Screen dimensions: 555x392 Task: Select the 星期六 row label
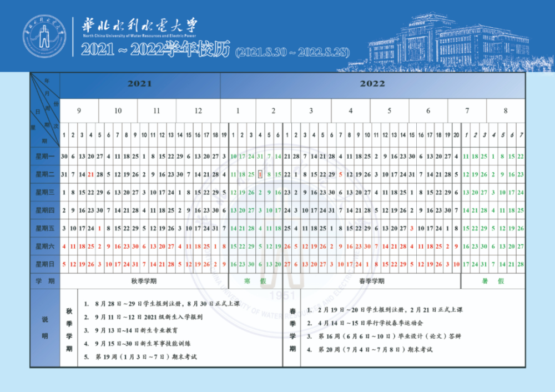45,246
